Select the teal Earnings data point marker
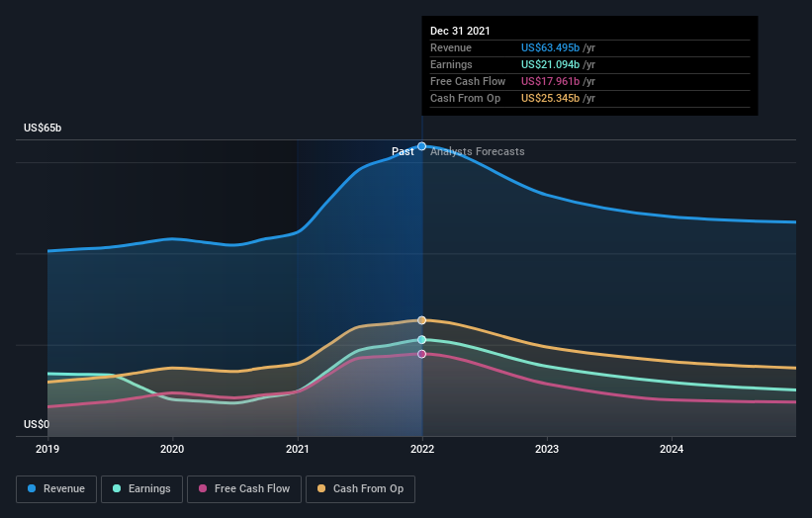Viewport: 812px width, 518px height. click(422, 339)
